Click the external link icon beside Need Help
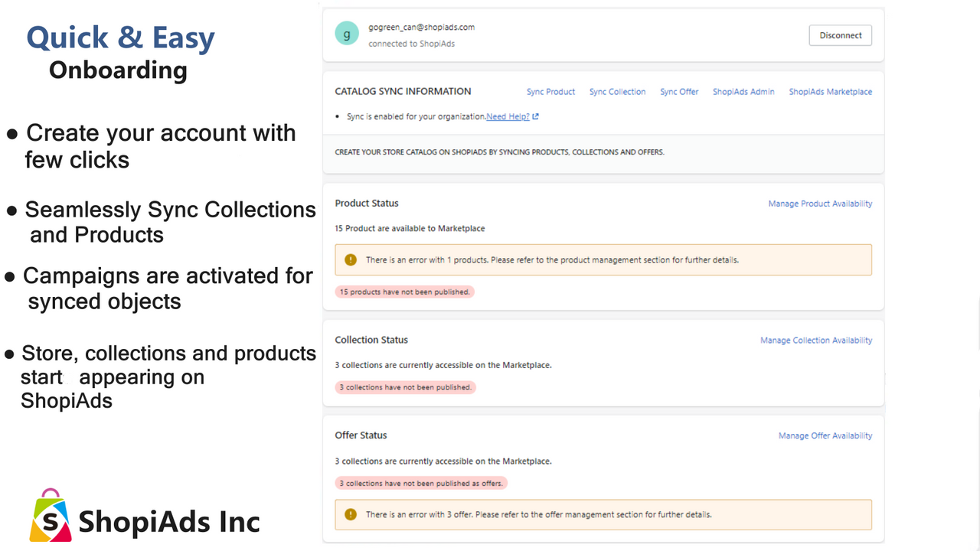Viewport: 980px width, 551px height. (x=535, y=116)
